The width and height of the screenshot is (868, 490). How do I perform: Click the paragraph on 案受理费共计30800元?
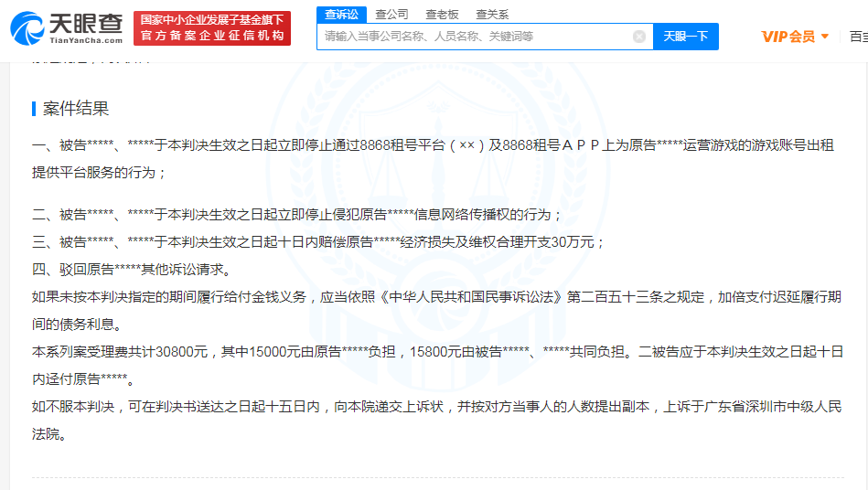click(x=437, y=364)
